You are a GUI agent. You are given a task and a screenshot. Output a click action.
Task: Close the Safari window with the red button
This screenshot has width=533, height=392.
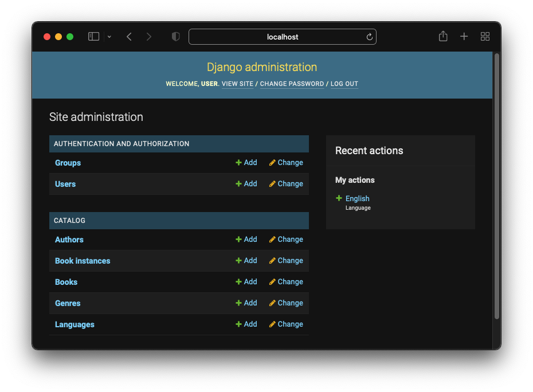point(47,37)
